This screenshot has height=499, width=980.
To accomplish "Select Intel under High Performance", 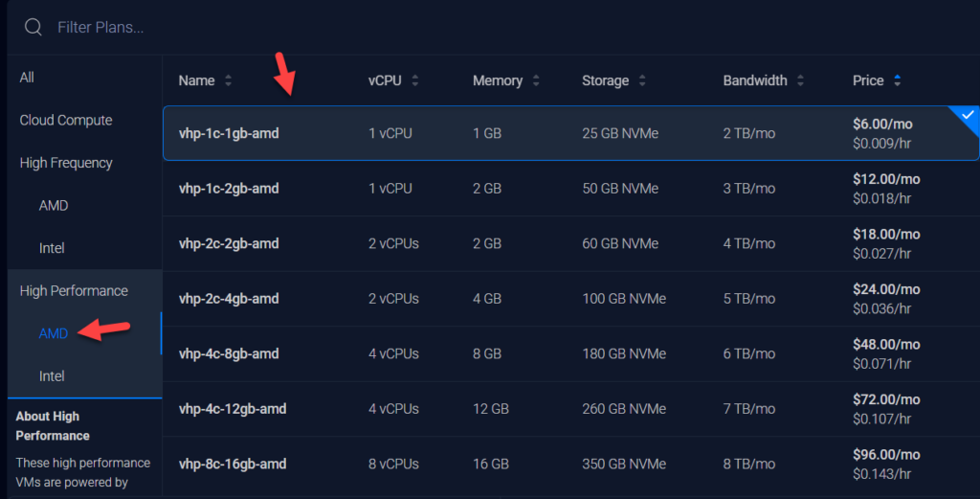I will click(x=52, y=376).
